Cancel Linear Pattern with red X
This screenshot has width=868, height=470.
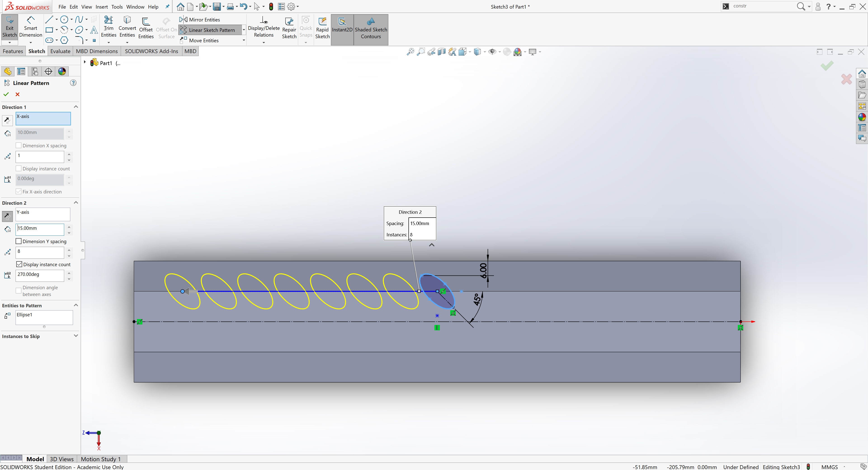[x=18, y=94]
